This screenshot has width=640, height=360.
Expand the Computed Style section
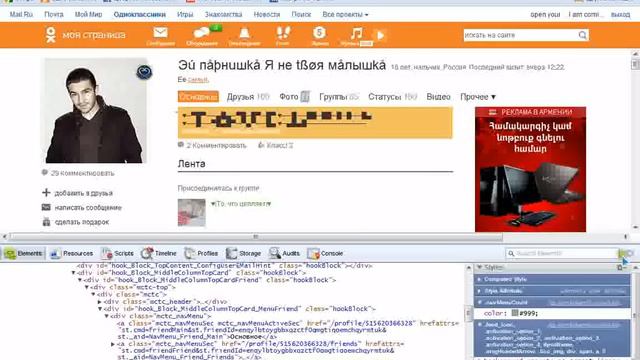(480, 280)
